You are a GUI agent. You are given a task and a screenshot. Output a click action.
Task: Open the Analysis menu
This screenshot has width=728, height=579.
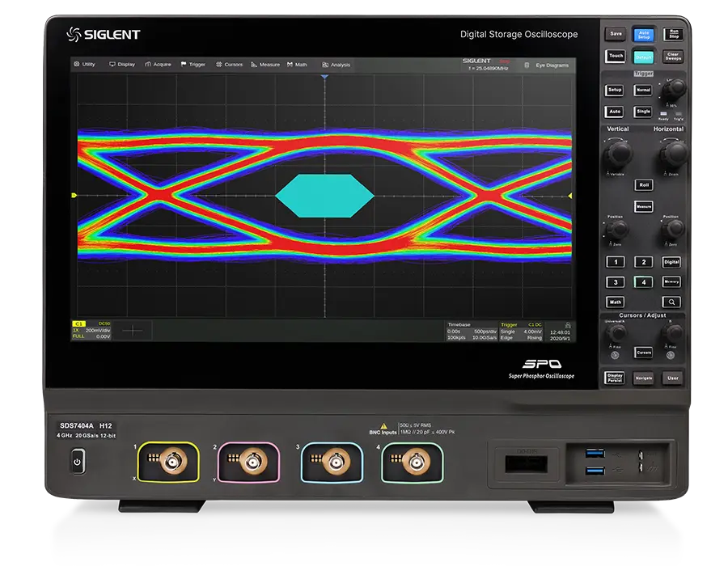336,65
